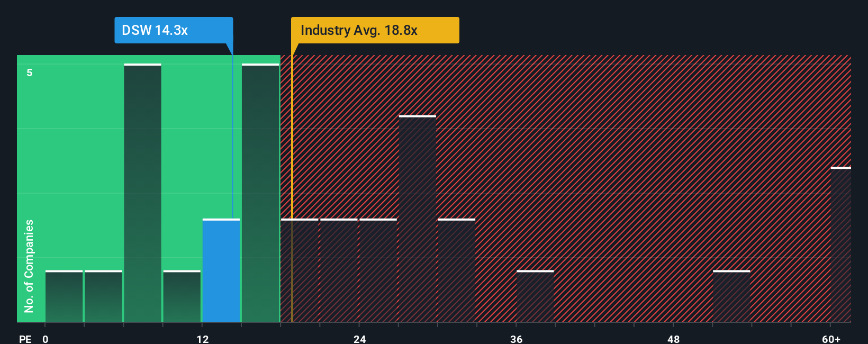Select the hatched bar starting at PE 24
This screenshot has width=868, height=344.
(378, 270)
